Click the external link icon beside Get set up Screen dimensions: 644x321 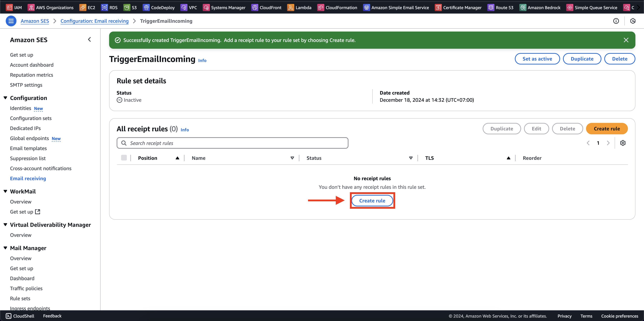click(38, 212)
